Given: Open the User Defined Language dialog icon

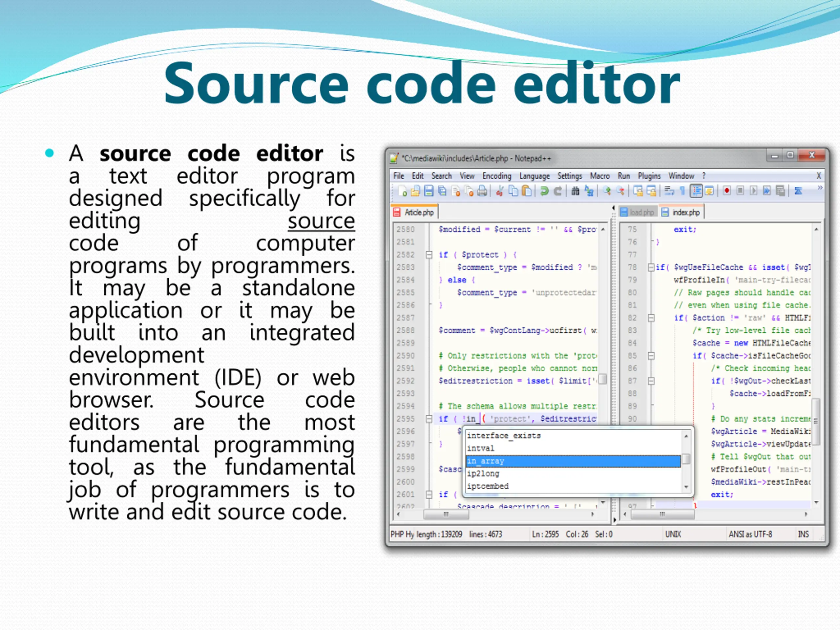Looking at the screenshot, I should [709, 191].
